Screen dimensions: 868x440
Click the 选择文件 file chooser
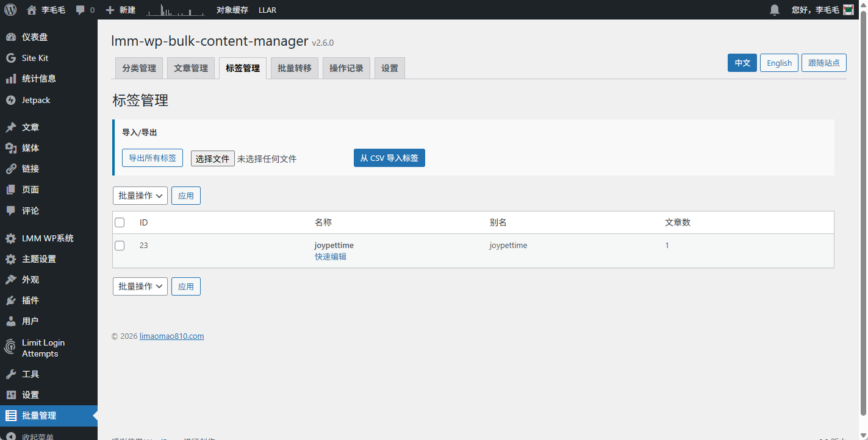212,158
